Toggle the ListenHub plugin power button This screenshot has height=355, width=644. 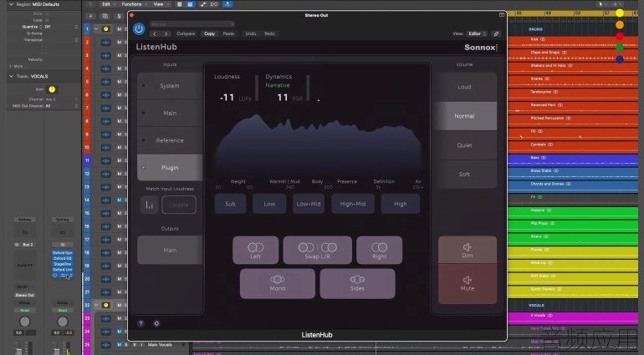click(x=139, y=29)
